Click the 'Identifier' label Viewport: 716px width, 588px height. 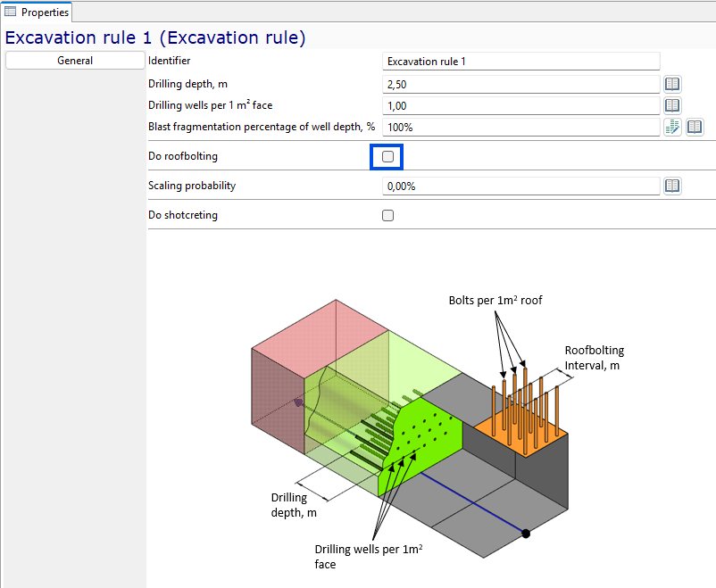[169, 61]
